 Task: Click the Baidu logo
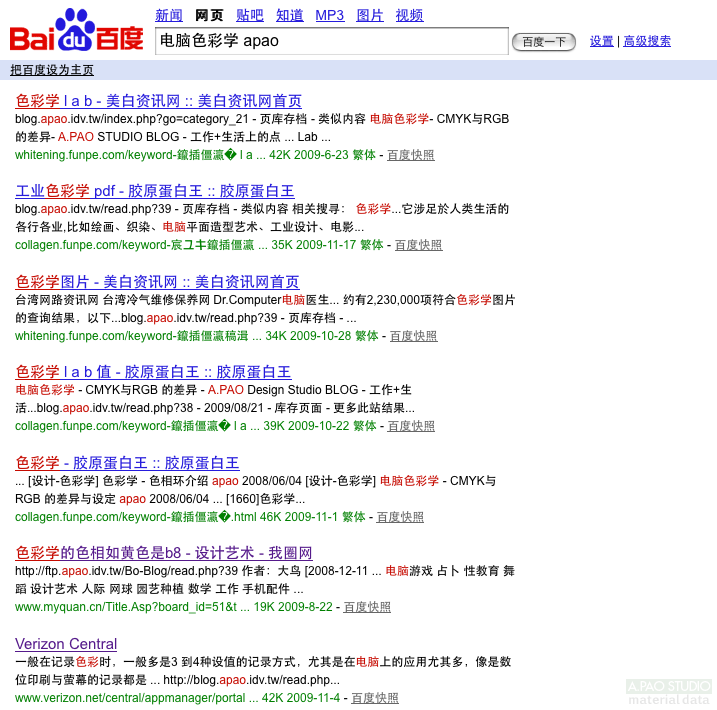76,29
